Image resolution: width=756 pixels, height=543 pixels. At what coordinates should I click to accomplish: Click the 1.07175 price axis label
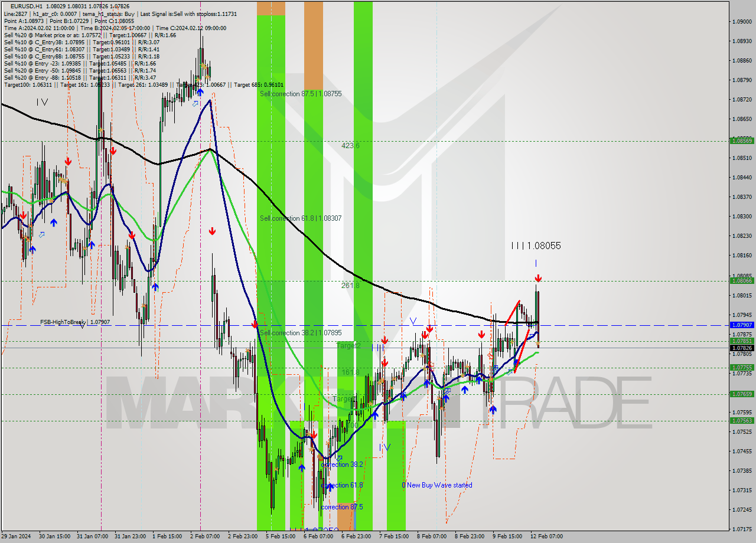coord(742,529)
